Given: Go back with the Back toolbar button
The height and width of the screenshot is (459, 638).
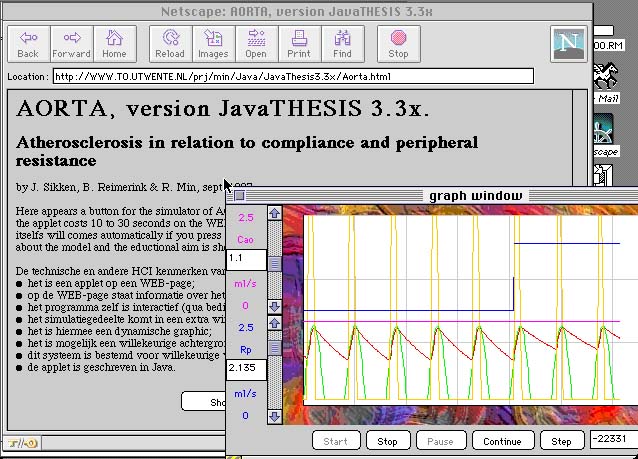Looking at the screenshot, I should [28, 44].
